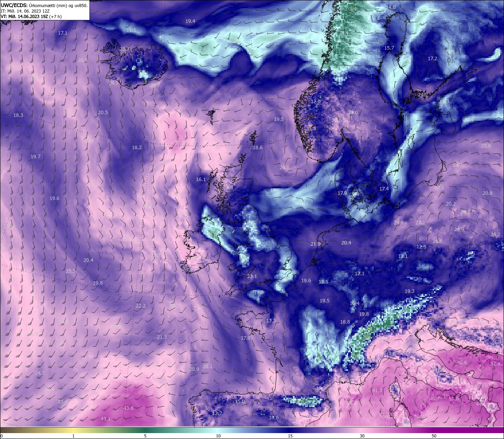Click the 22.2 value on the map
The height and width of the screenshot is (439, 504).
pyautogui.click(x=141, y=306)
